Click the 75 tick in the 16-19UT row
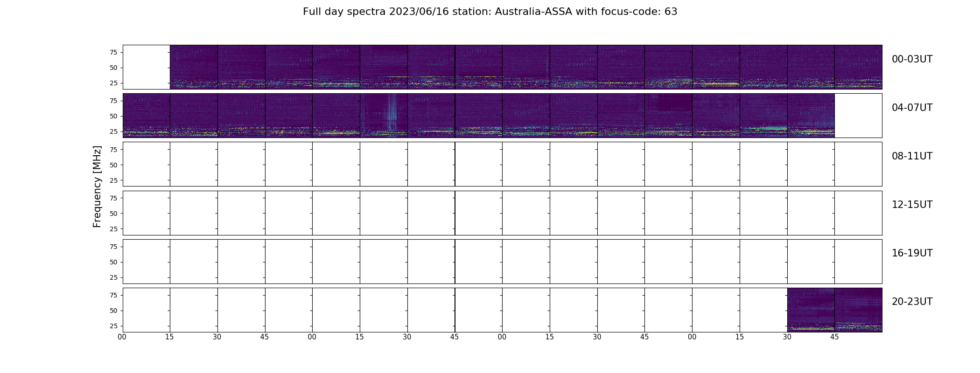Screen dimensions: 980x373 point(113,247)
